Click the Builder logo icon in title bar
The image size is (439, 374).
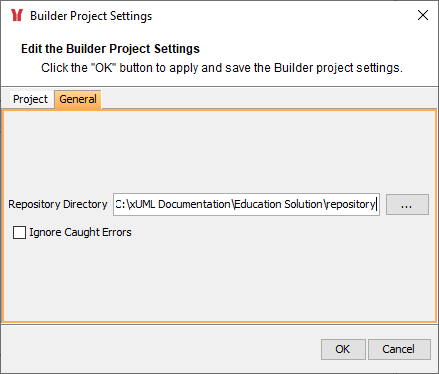(x=17, y=15)
